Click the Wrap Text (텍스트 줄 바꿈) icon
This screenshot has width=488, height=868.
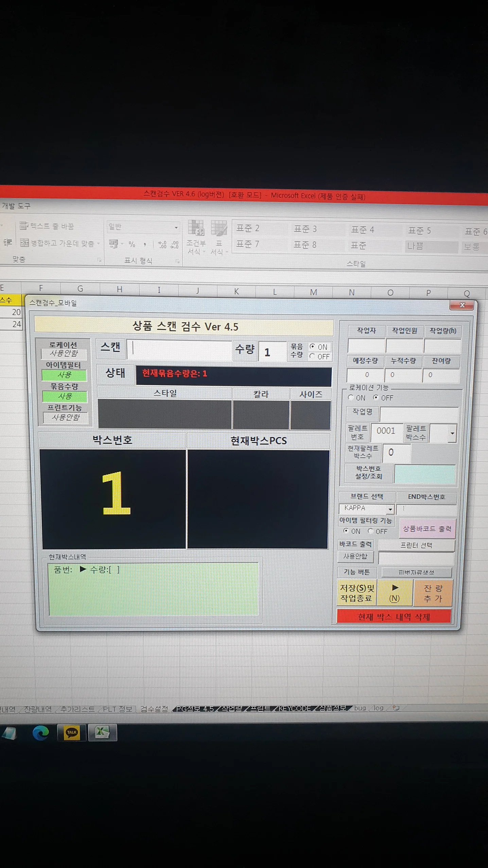coord(24,226)
